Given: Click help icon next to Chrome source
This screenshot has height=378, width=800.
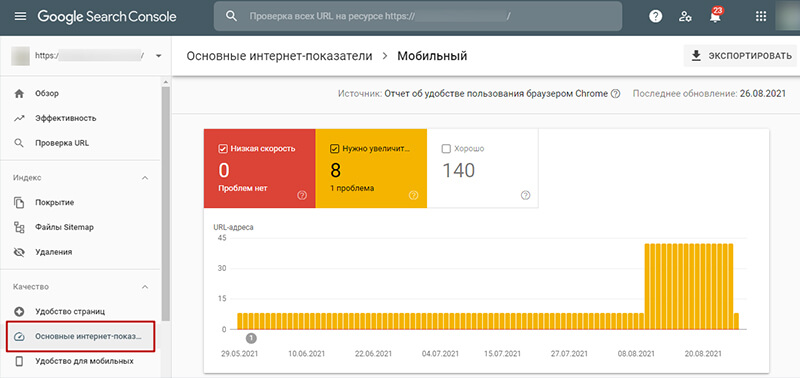Looking at the screenshot, I should [x=615, y=94].
